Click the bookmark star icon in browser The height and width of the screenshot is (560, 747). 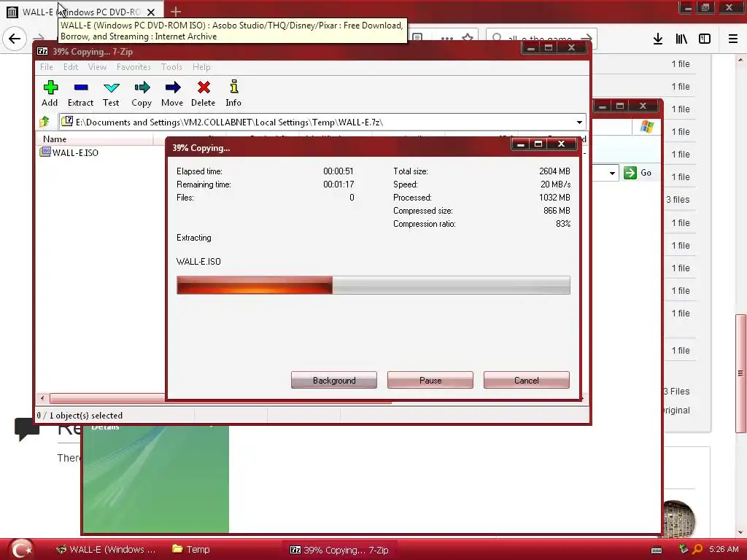click(x=468, y=38)
